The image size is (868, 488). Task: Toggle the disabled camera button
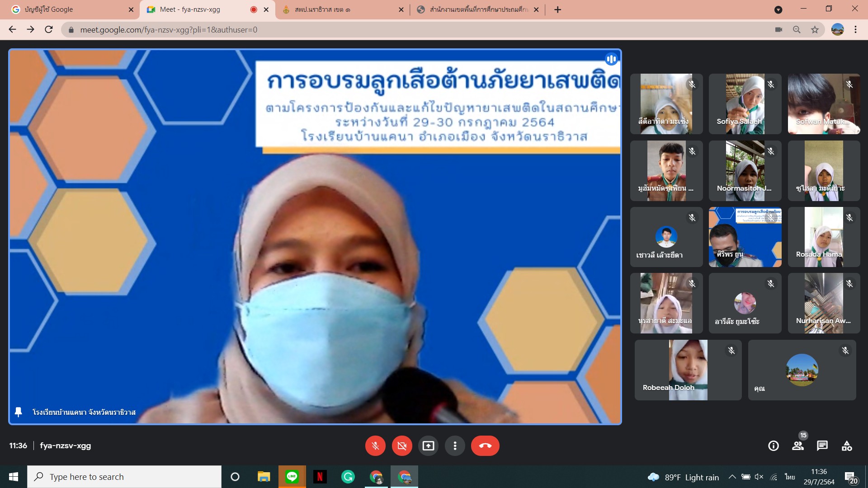pyautogui.click(x=402, y=446)
